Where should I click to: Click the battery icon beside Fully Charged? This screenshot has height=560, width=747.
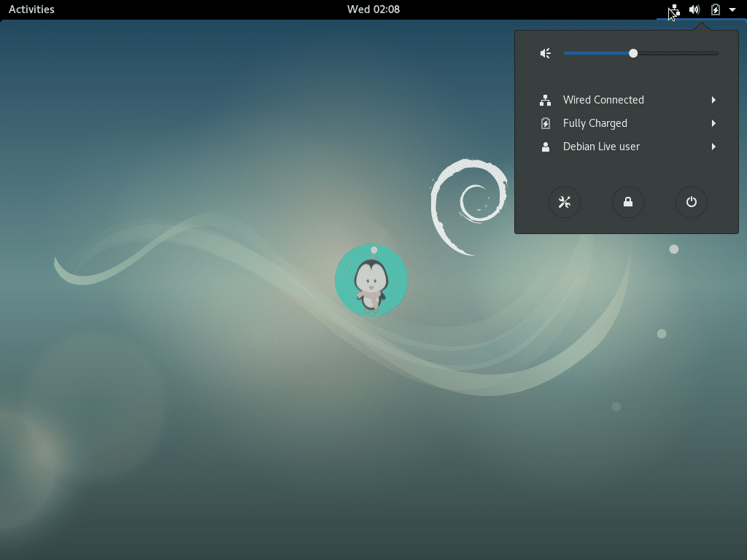coord(545,123)
